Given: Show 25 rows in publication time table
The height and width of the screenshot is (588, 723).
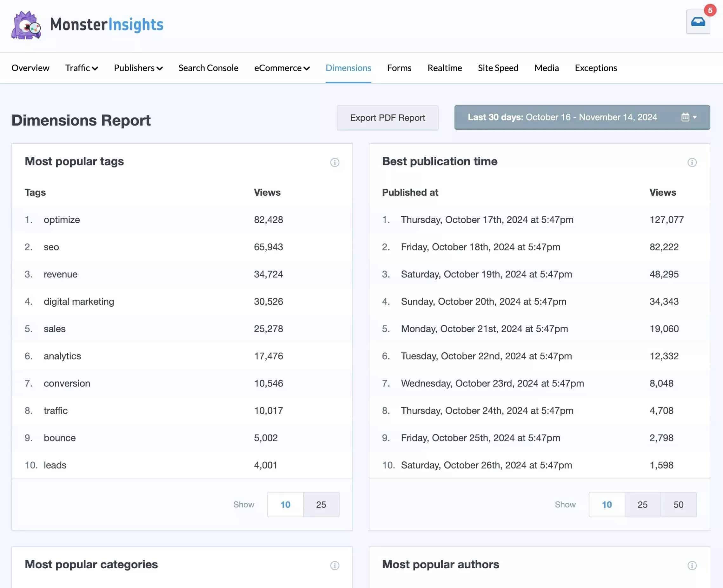Looking at the screenshot, I should 642,504.
